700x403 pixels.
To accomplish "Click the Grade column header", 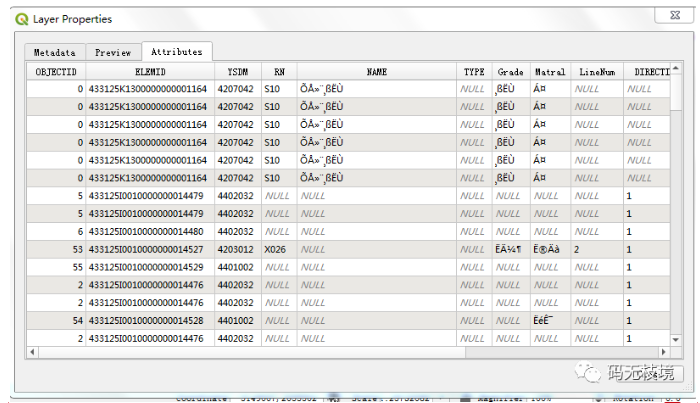I will (x=511, y=72).
